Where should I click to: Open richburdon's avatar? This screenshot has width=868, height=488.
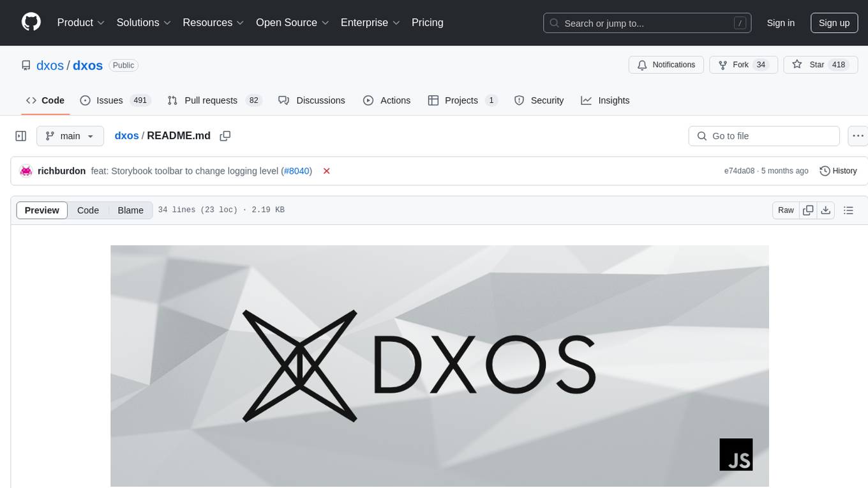(26, 171)
